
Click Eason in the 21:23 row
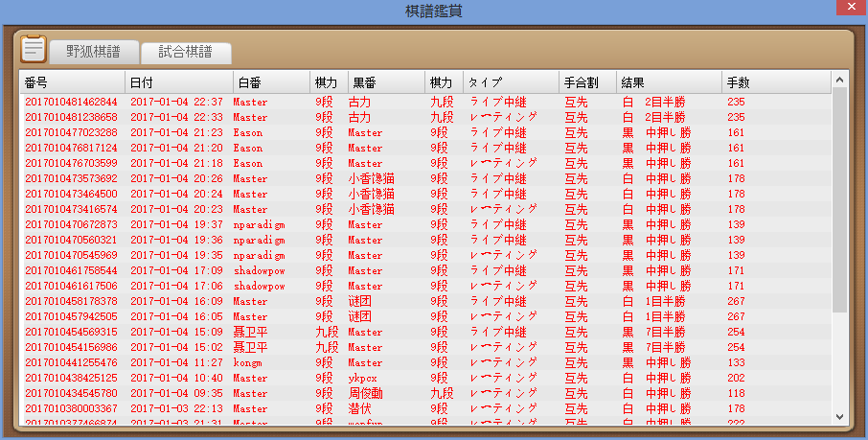(248, 133)
